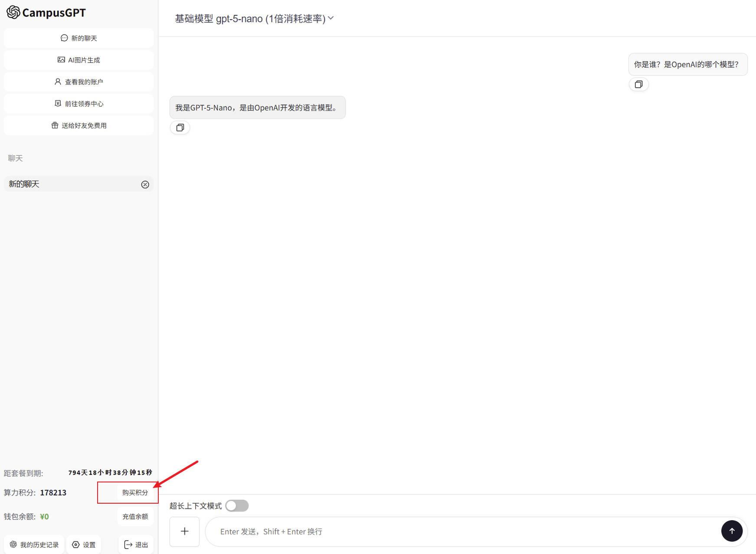The height and width of the screenshot is (554, 756).
Task: Click the 充值余额 recharge button
Action: (135, 516)
